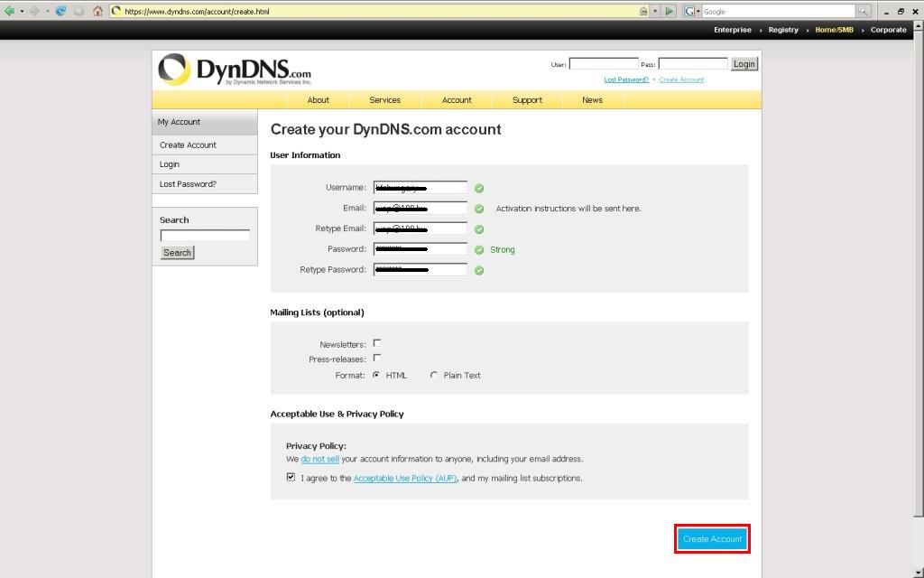Go back with the green back arrow

click(9, 11)
